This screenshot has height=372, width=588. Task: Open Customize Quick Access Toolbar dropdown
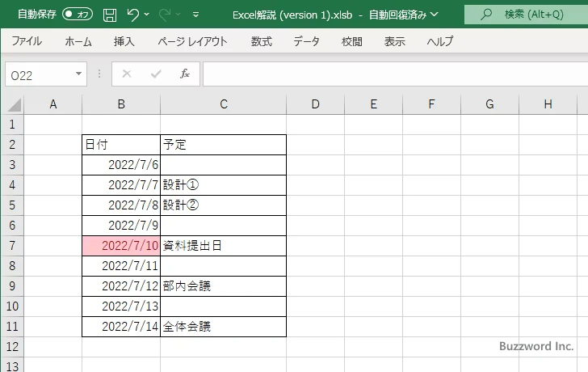[195, 15]
